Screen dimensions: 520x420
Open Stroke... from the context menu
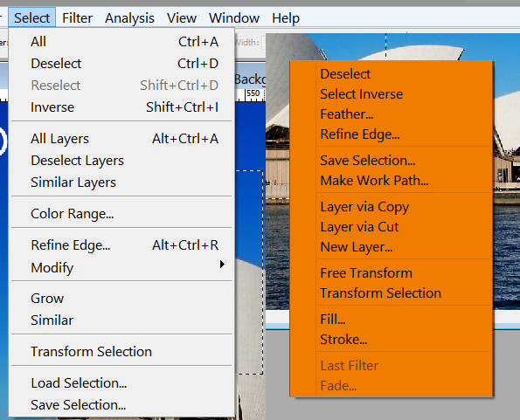tap(392, 340)
